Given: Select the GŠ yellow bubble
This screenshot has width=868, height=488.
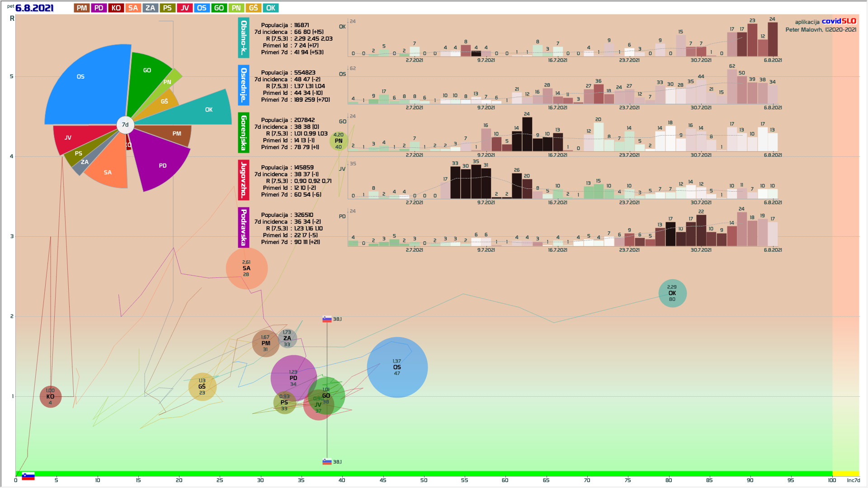Looking at the screenshot, I should point(202,387).
